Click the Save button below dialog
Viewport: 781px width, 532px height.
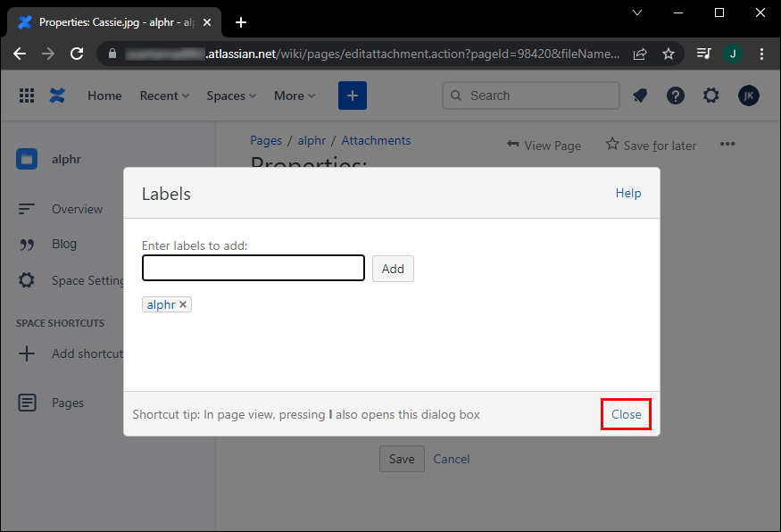point(402,459)
